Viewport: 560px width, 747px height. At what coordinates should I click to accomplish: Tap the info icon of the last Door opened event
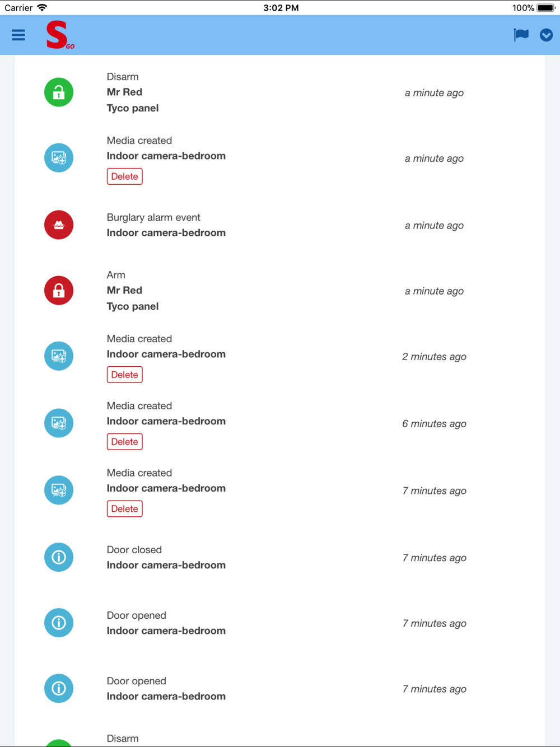point(59,688)
